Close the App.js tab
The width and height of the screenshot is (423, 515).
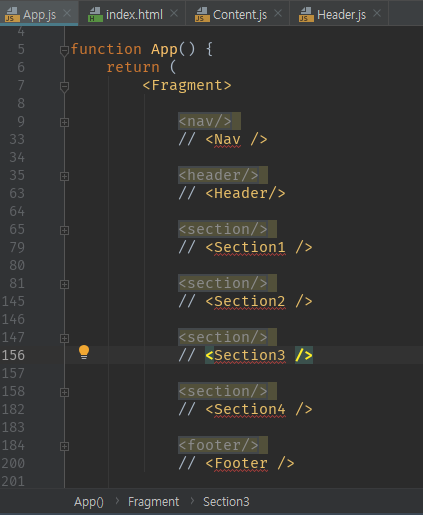click(67, 13)
